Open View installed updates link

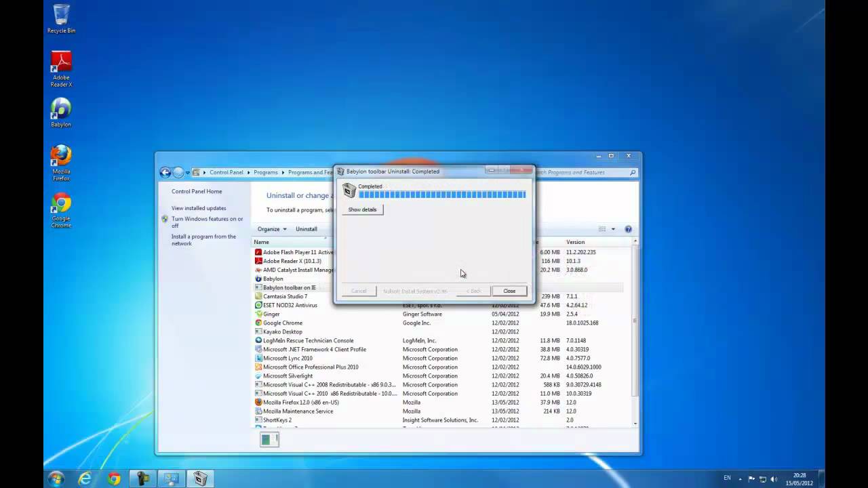point(199,208)
